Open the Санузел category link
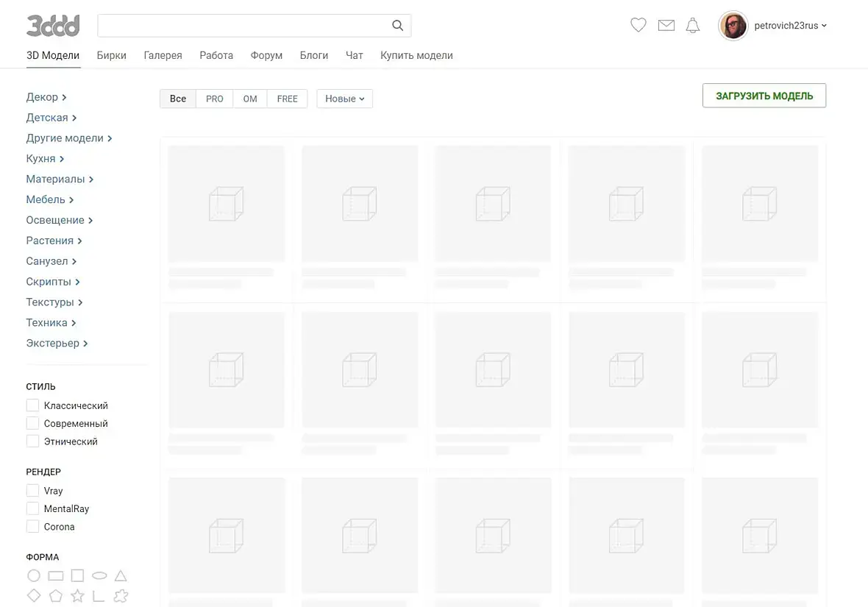Viewport: 868px width, 607px height. pyautogui.click(x=51, y=261)
